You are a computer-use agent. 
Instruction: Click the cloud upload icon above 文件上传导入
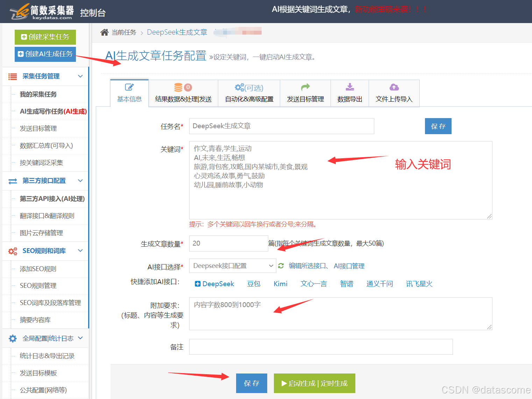(394, 87)
